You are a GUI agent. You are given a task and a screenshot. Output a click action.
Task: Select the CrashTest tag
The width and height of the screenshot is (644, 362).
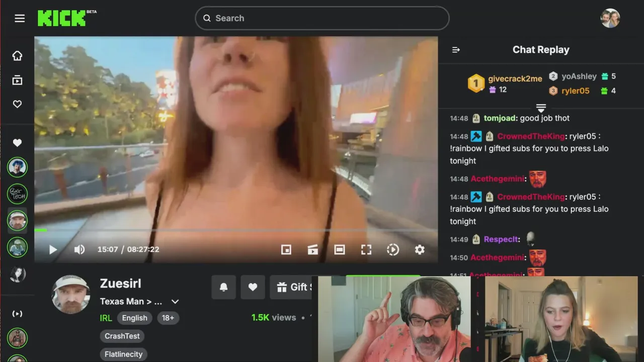pos(122,336)
